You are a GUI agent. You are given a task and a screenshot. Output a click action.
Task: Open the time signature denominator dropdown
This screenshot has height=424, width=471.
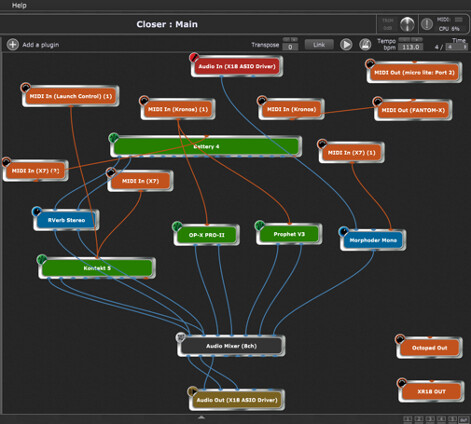pos(457,47)
